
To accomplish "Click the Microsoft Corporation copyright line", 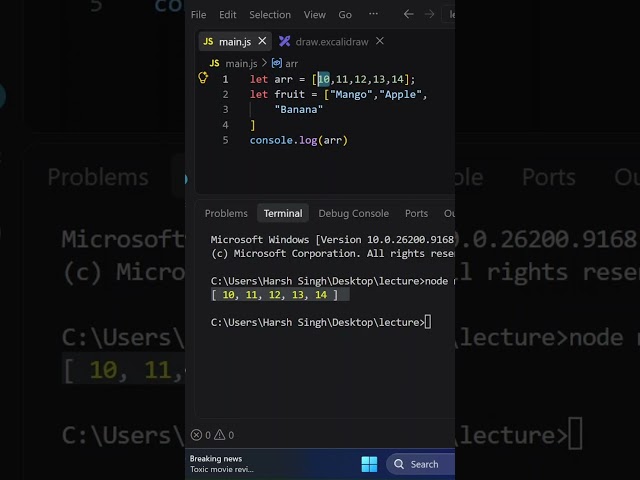I will 332,253.
